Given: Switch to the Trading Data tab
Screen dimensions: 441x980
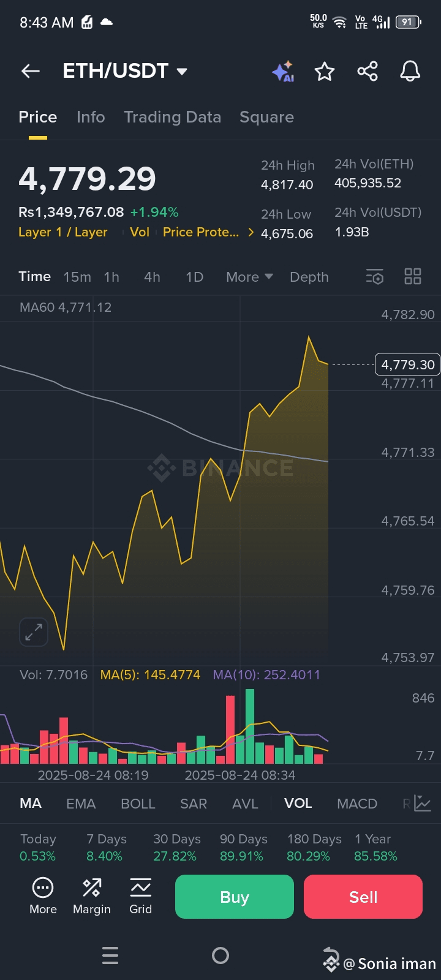Looking at the screenshot, I should point(172,117).
